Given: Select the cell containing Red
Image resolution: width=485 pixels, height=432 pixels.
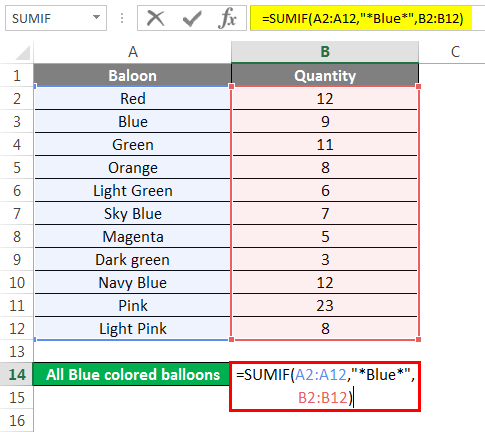Looking at the screenshot, I should coord(133,99).
